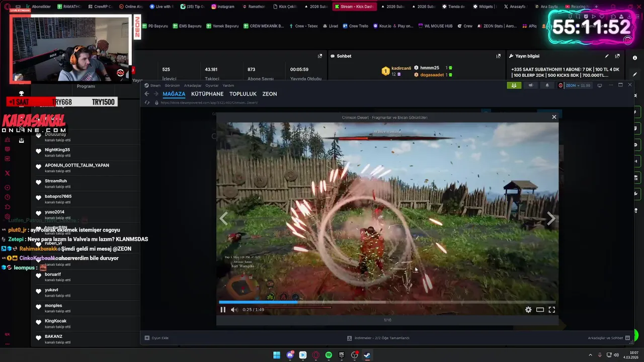Open the Oyunlar menu
The width and height of the screenshot is (644, 362).
[212, 85]
